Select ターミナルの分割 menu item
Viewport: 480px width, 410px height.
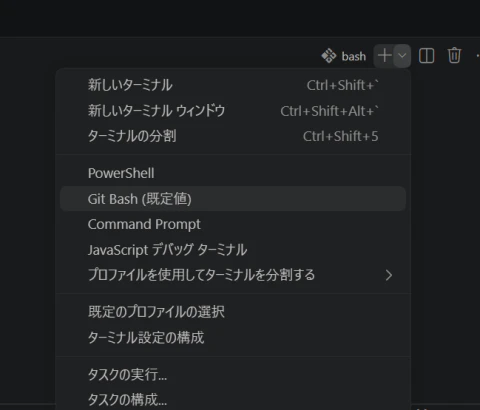233,136
